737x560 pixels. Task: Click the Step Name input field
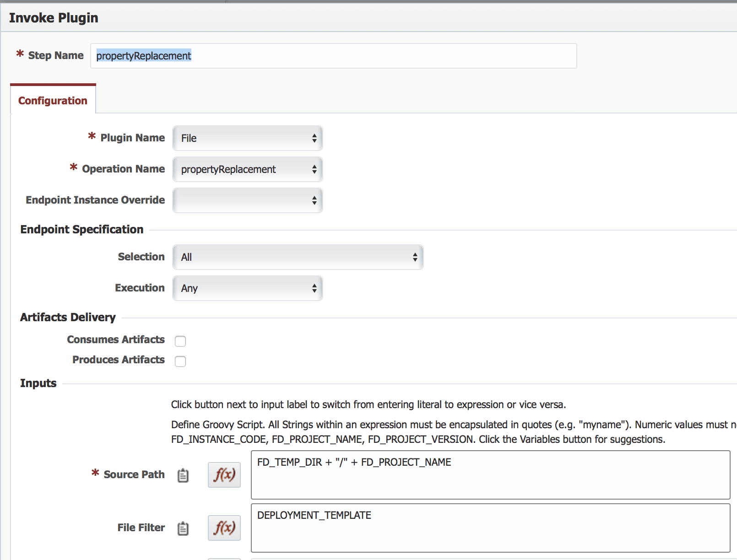coord(334,56)
